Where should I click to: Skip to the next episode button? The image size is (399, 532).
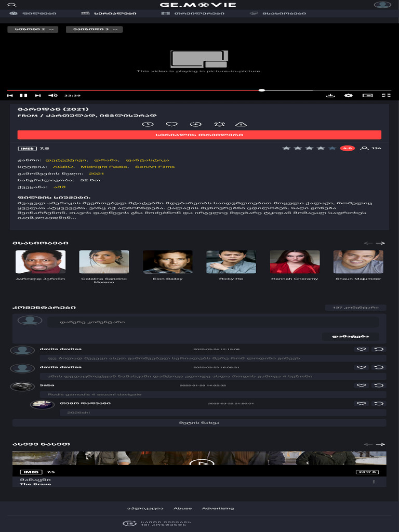tap(38, 96)
